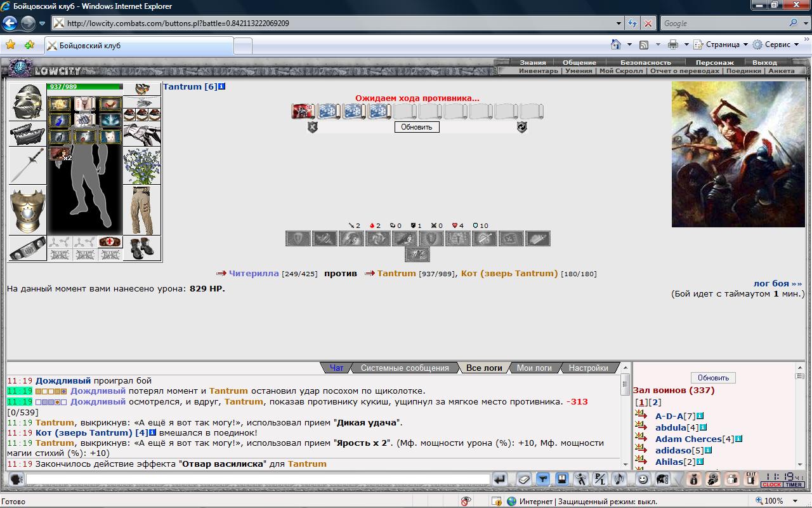Open the address bar history dropdown
The height and width of the screenshot is (508, 812).
pyautogui.click(x=619, y=23)
